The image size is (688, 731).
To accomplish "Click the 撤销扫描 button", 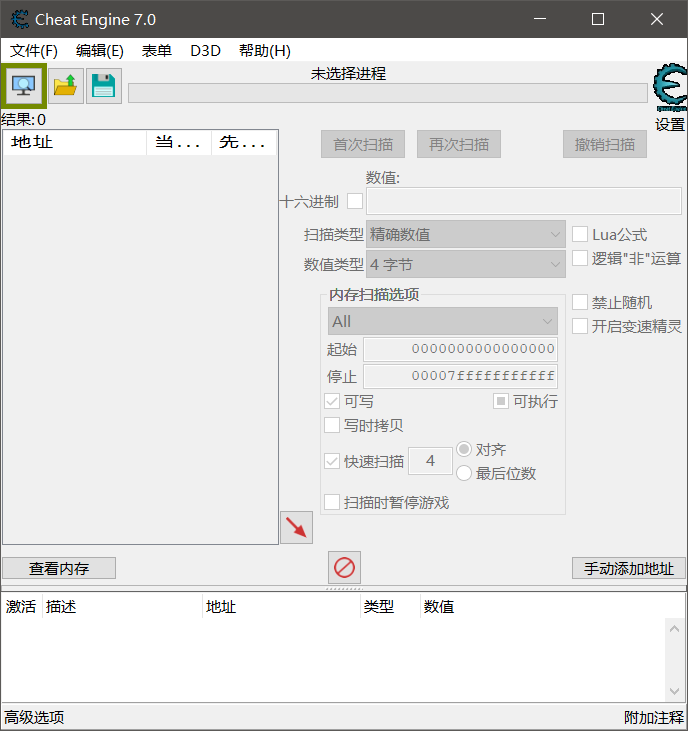I will pyautogui.click(x=605, y=144).
